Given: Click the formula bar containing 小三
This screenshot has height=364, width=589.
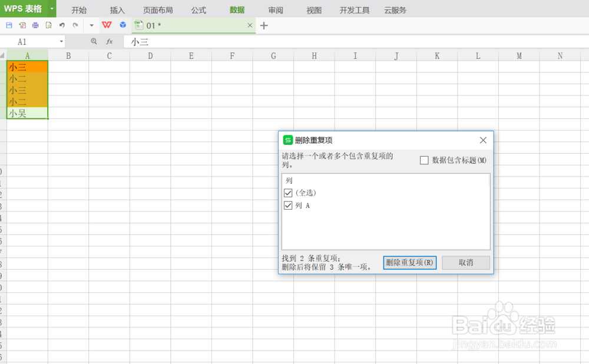Looking at the screenshot, I should pos(356,41).
